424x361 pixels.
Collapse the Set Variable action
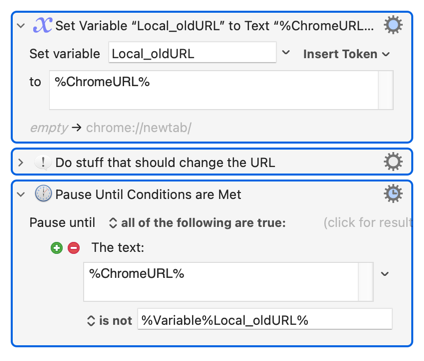point(21,26)
